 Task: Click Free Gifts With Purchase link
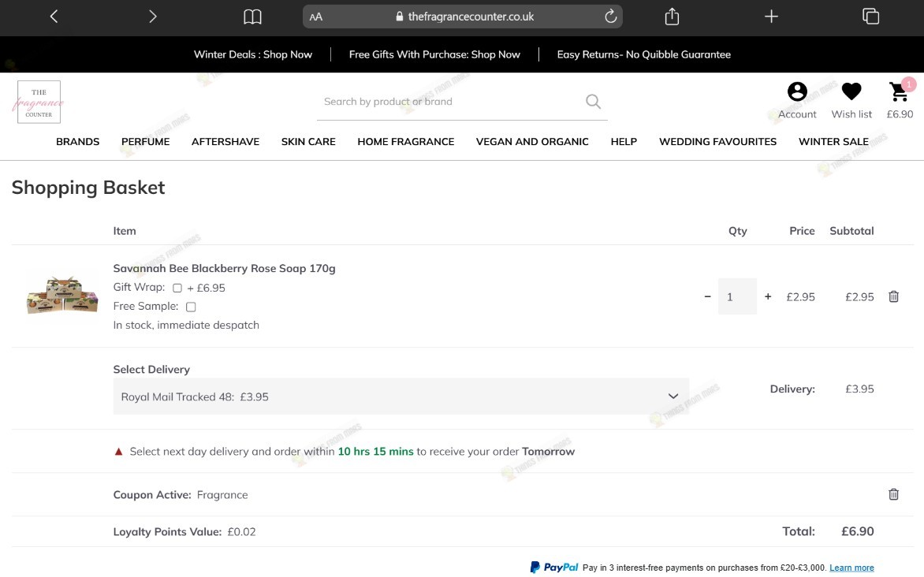[434, 54]
